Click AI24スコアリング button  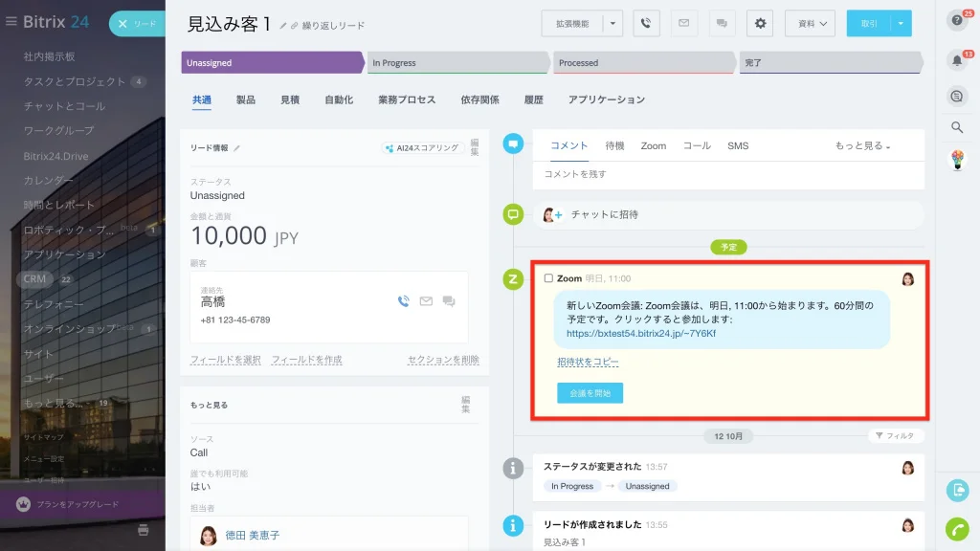pos(423,148)
